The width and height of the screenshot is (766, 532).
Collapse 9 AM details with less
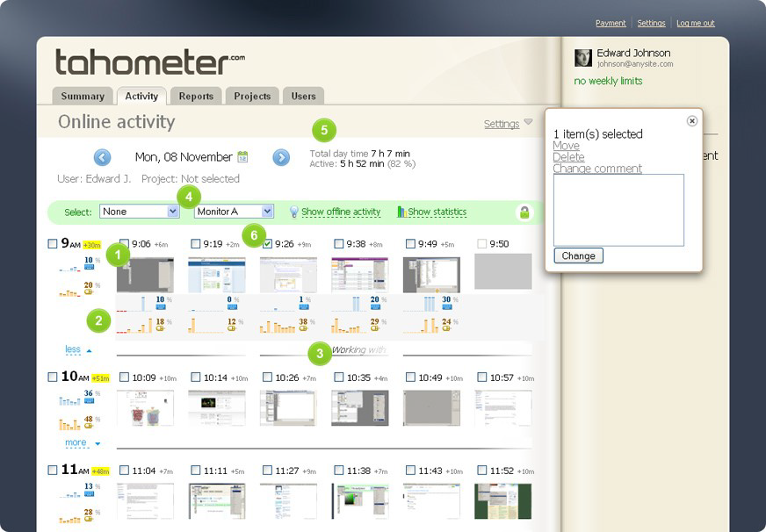click(78, 349)
